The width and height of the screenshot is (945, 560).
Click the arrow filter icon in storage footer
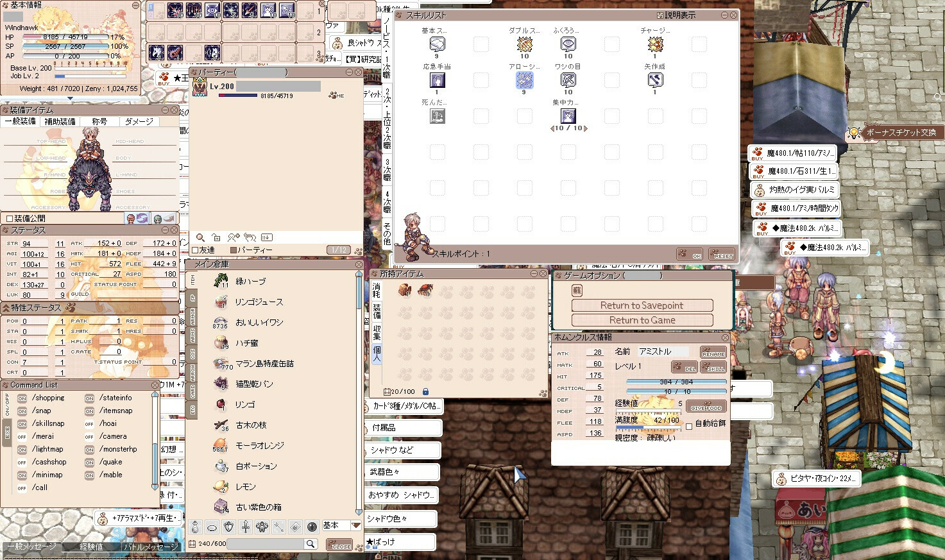[x=278, y=527]
